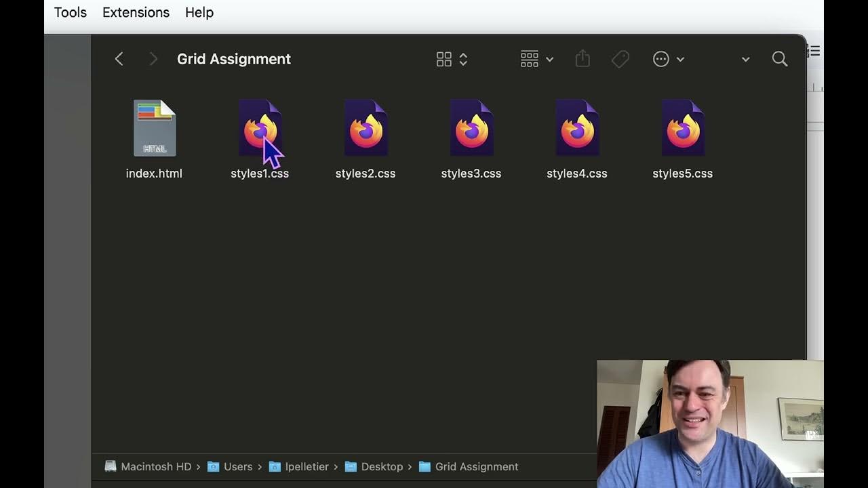Open the icon view switcher

[452, 59]
